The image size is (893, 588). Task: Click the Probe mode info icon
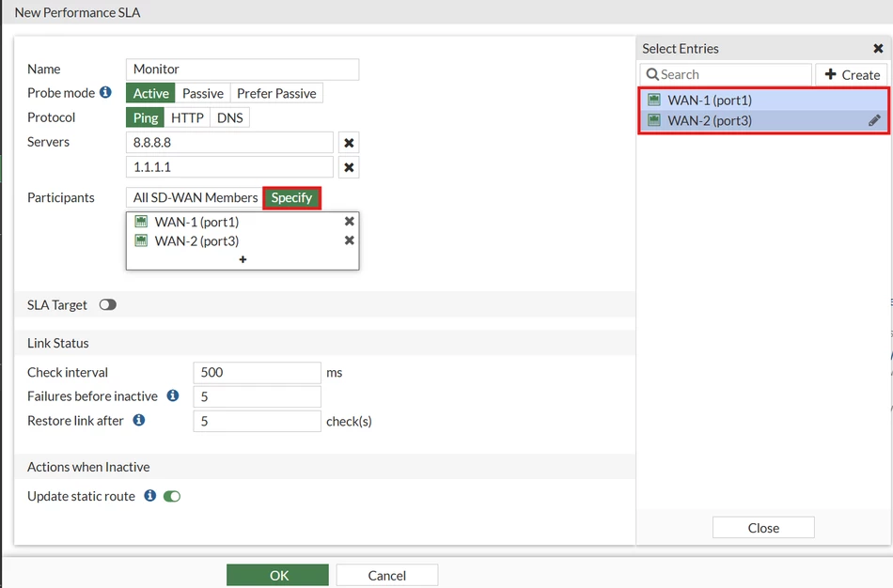[x=105, y=92]
